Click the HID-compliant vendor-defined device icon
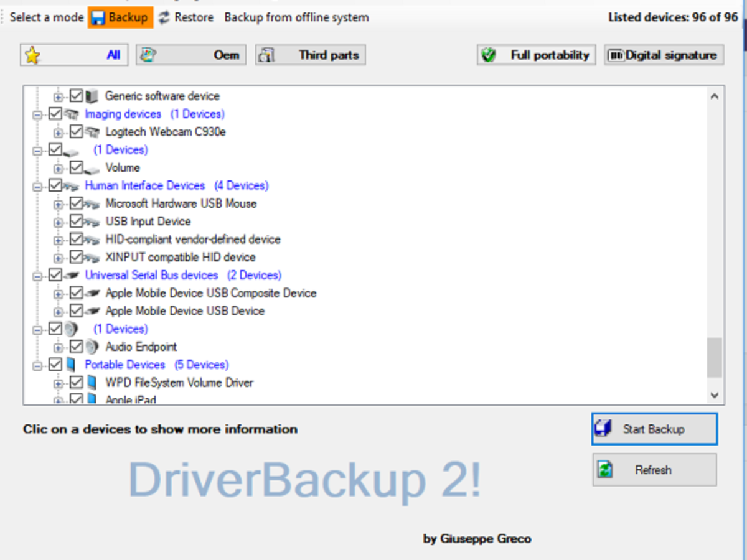Screen dimensions: 747x560 pos(92,240)
